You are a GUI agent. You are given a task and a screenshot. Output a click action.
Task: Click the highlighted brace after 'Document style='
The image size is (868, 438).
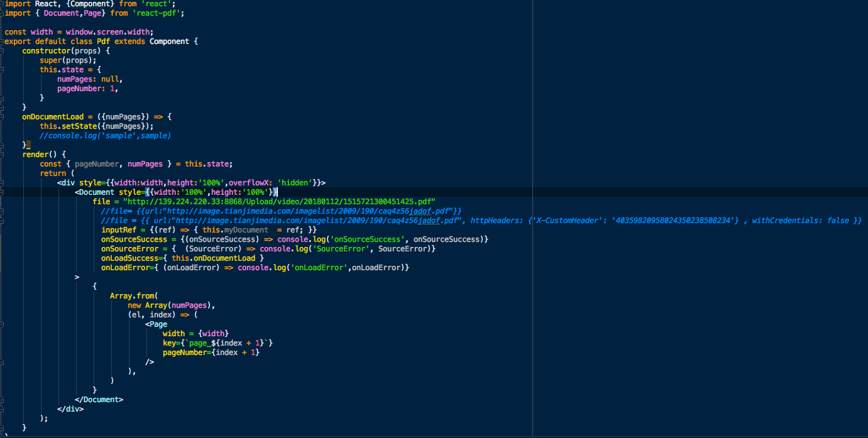pyautogui.click(x=147, y=192)
